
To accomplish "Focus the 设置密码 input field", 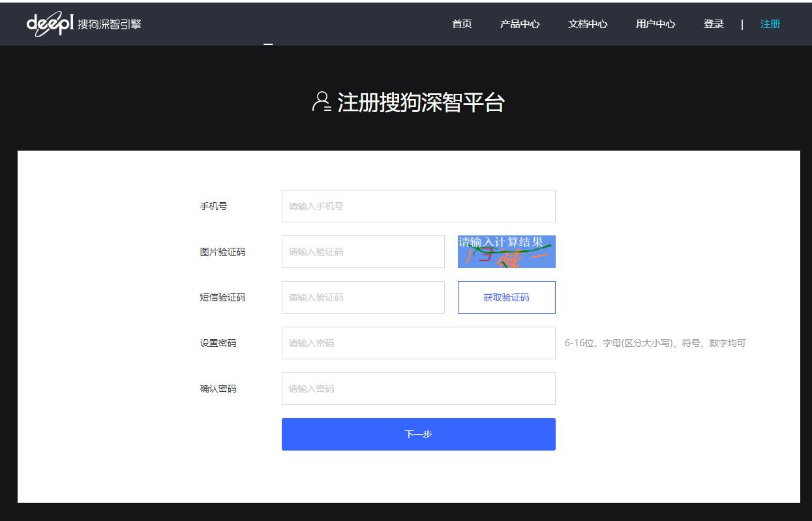I will click(x=419, y=343).
